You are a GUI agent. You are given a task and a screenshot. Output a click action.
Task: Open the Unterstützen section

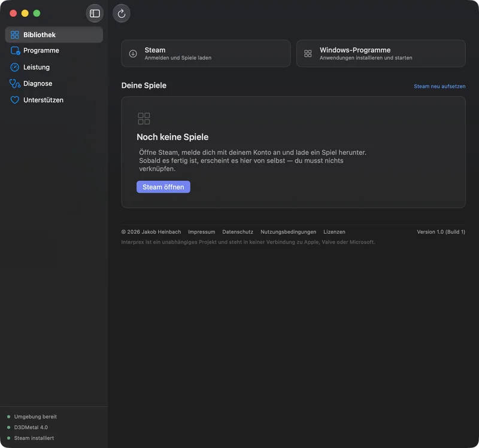coord(54,100)
